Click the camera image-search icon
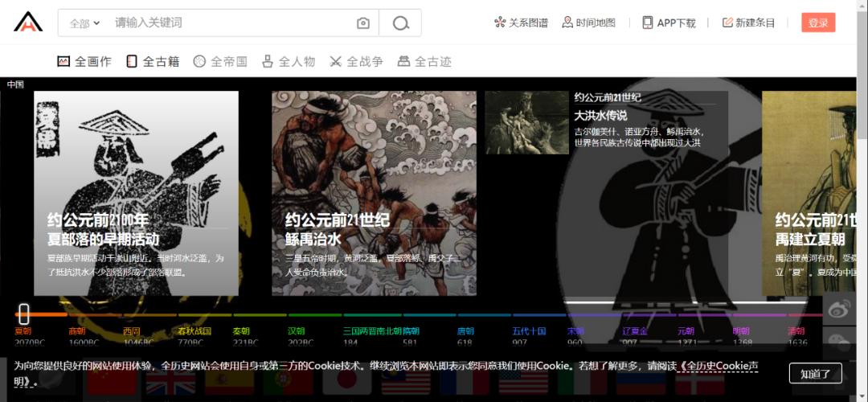Screen dimensions: 868x402 point(363,23)
